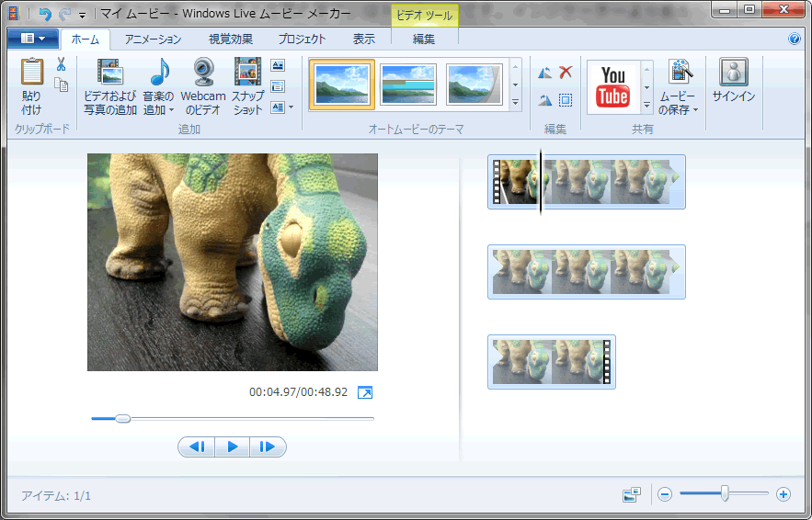Image resolution: width=812 pixels, height=520 pixels.
Task: Toggle thumbnail size icon in status bar
Action: click(x=631, y=494)
